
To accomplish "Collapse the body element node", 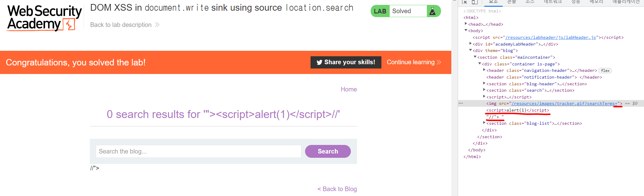I will point(466,30).
